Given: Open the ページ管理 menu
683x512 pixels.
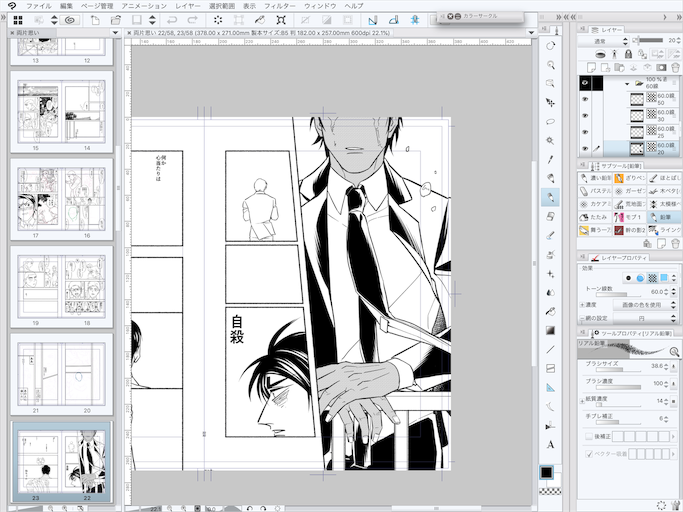Looking at the screenshot, I should tap(97, 6).
